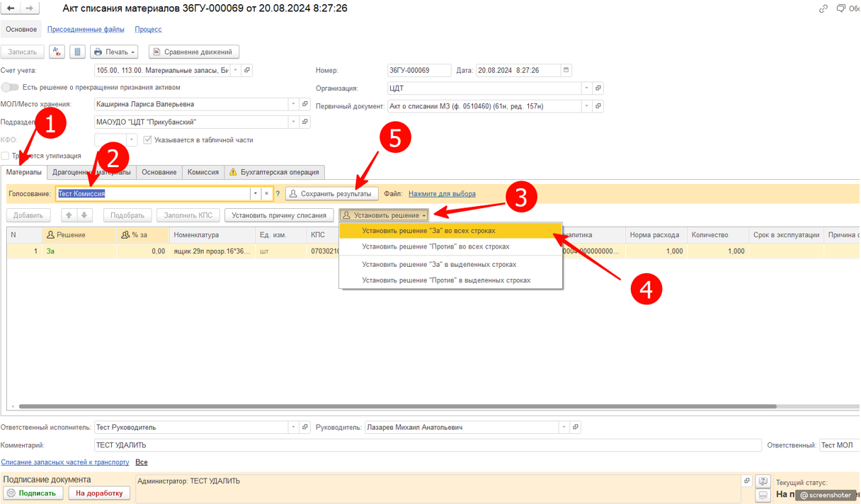This screenshot has width=861, height=504.
Task: Click the Сохранить результаты button
Action: [x=331, y=193]
